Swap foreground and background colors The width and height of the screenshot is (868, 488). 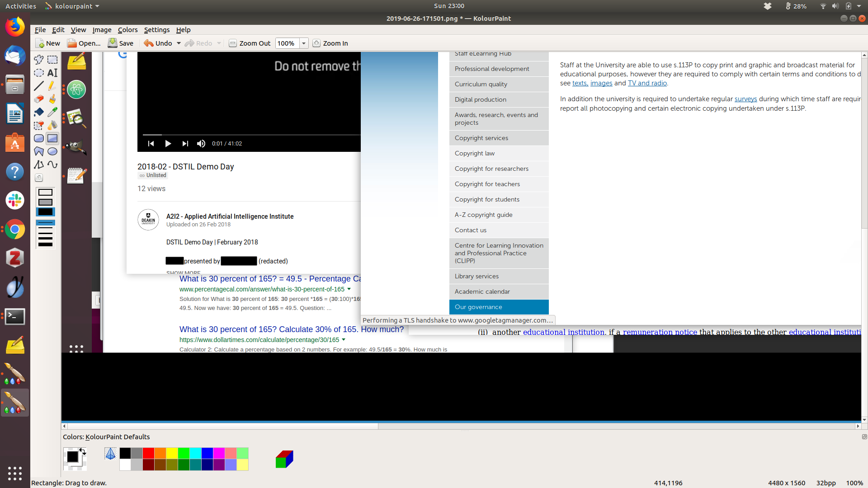tap(83, 451)
